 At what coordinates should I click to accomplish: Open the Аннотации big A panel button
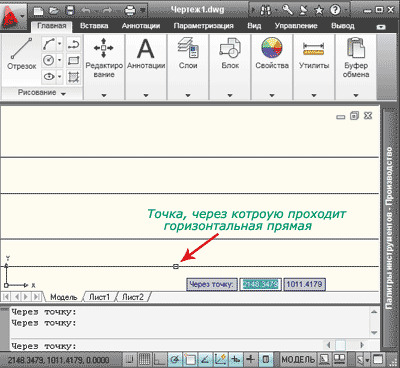(x=146, y=53)
